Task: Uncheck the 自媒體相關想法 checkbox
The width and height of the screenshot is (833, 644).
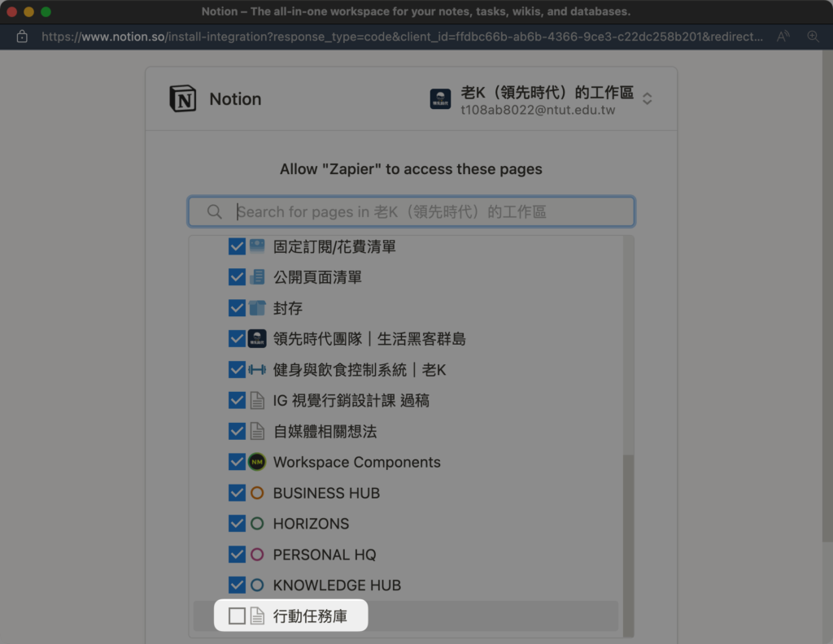Action: pyautogui.click(x=237, y=431)
